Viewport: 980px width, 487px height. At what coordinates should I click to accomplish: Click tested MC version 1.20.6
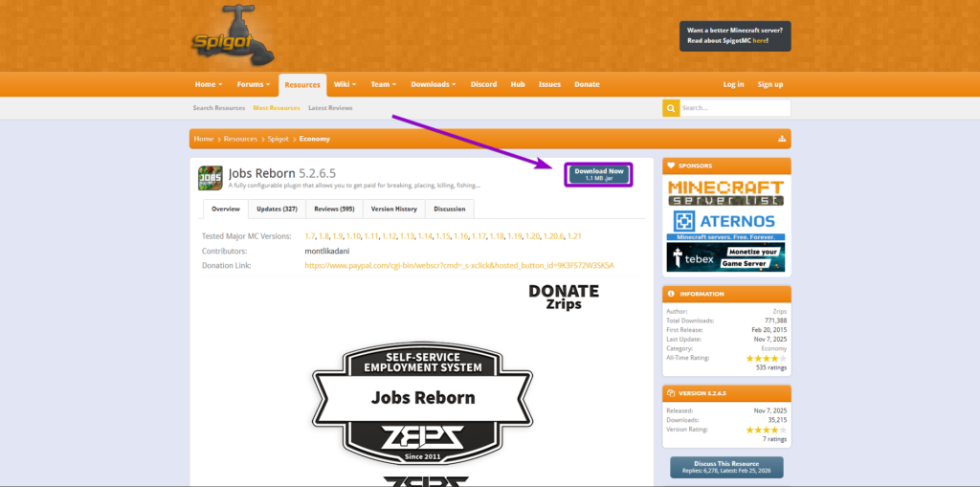click(553, 236)
